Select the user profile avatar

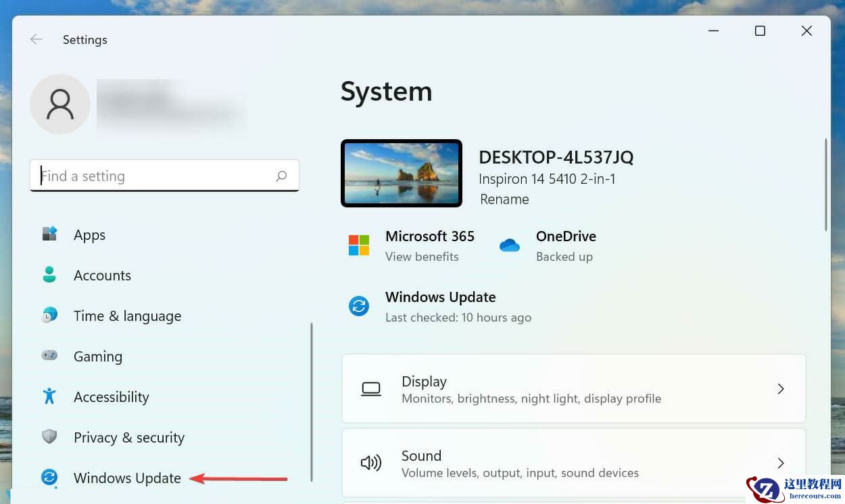click(x=60, y=104)
